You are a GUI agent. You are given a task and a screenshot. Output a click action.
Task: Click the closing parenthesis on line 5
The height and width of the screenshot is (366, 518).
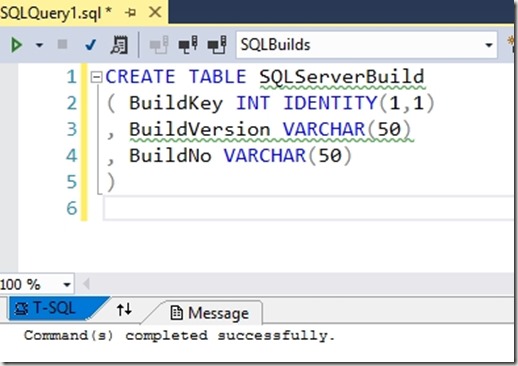(x=111, y=182)
